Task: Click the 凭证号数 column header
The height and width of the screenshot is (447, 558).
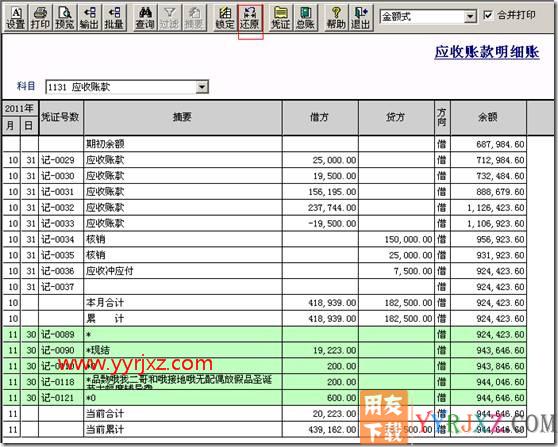Action: [x=61, y=117]
